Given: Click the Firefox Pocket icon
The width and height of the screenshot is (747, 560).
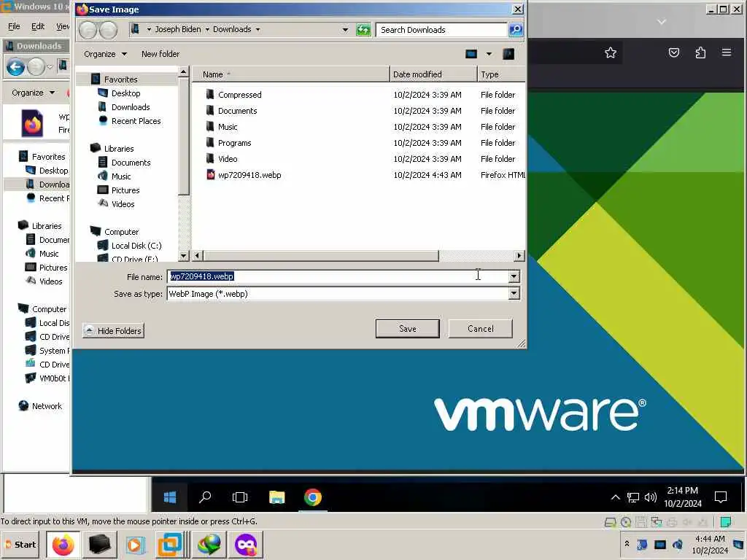Looking at the screenshot, I should coord(673,52).
